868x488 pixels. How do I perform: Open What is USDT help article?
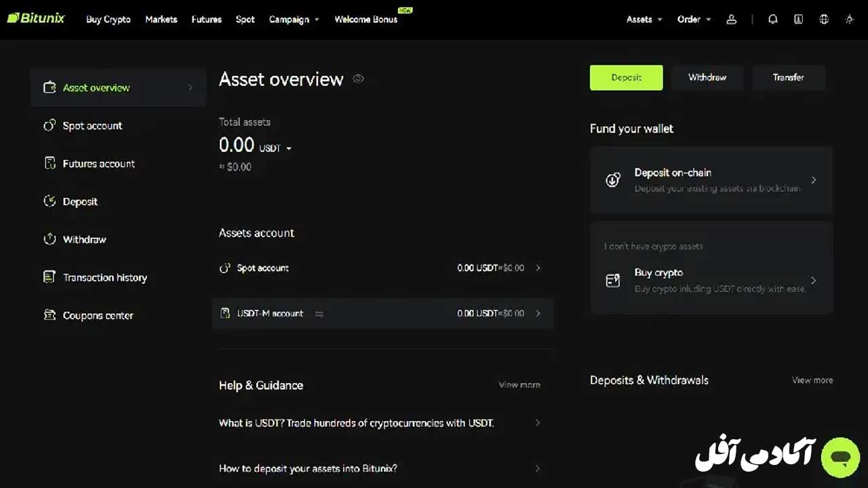click(x=357, y=423)
